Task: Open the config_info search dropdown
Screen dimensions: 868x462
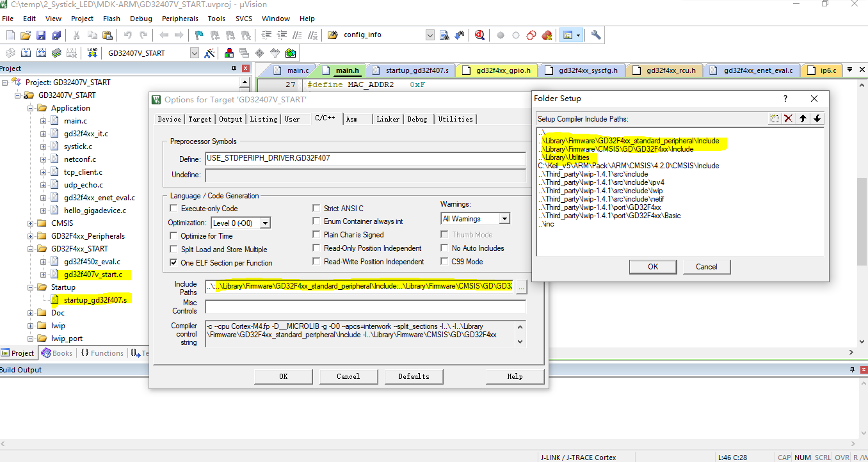Action: click(430, 35)
